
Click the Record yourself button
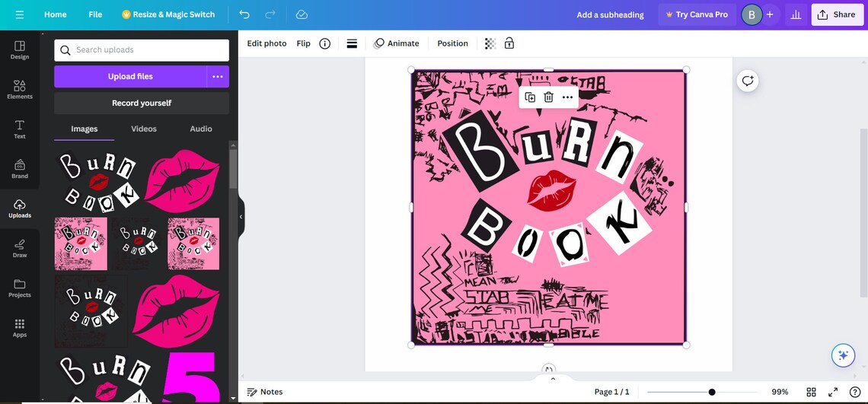click(x=142, y=103)
